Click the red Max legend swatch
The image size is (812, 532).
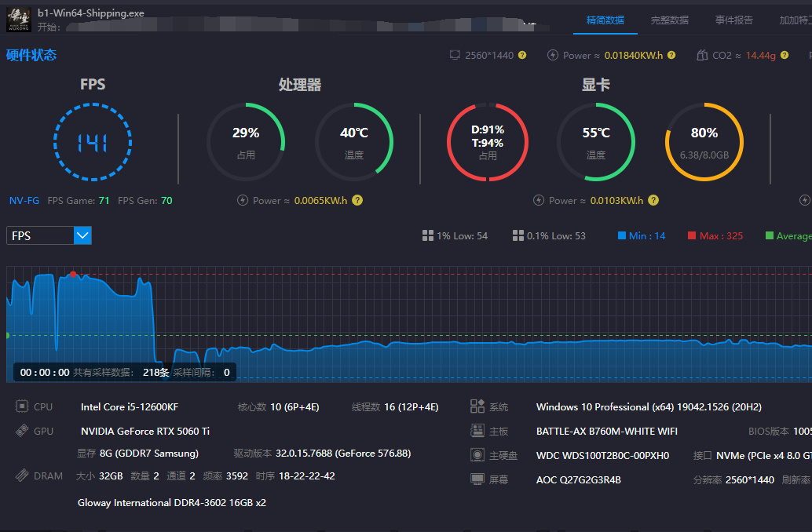691,236
